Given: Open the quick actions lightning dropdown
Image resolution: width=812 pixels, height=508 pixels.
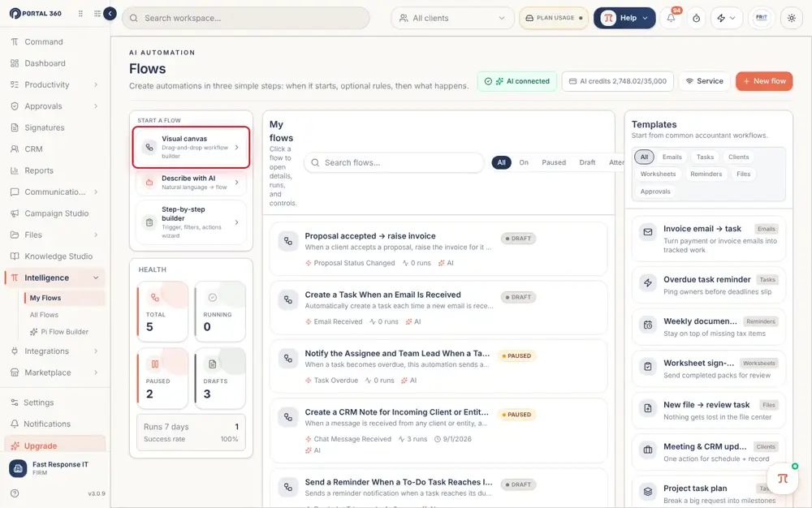Looking at the screenshot, I should click(x=726, y=18).
